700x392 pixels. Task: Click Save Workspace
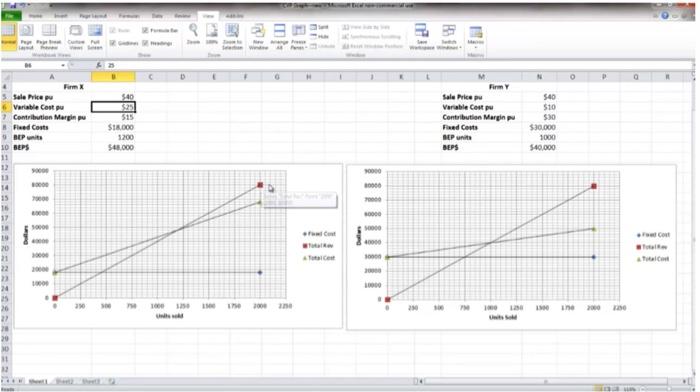[421, 36]
